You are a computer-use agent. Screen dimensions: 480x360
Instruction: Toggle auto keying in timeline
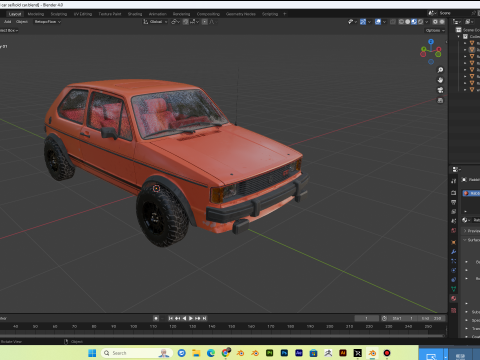[156, 318]
